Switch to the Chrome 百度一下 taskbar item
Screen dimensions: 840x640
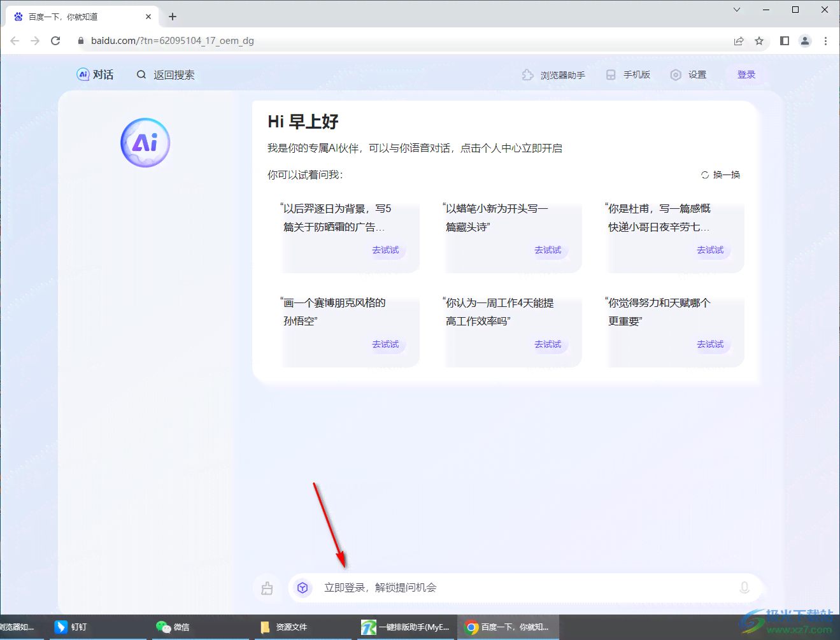[x=508, y=627]
